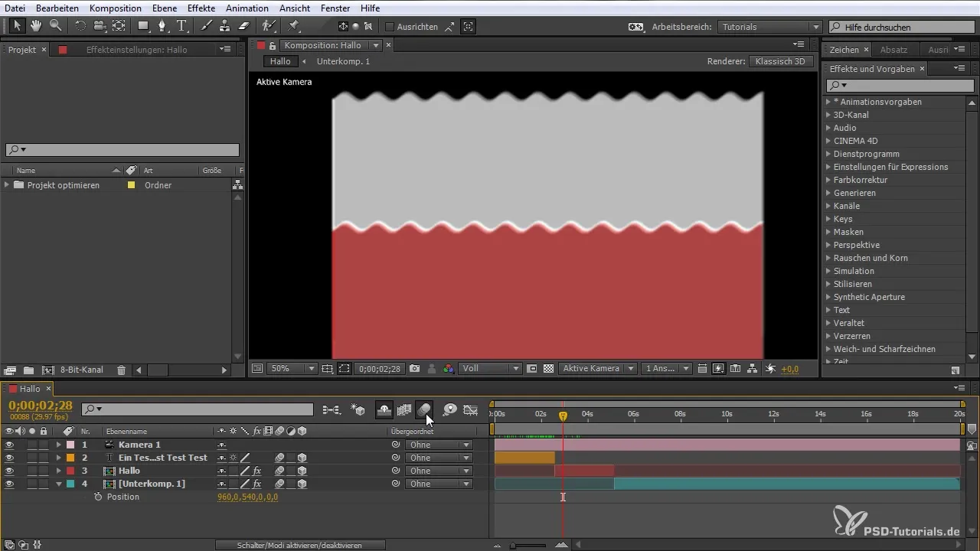Create new composition from Project panel bottom
Screen dimensions: 980x551
coord(47,370)
